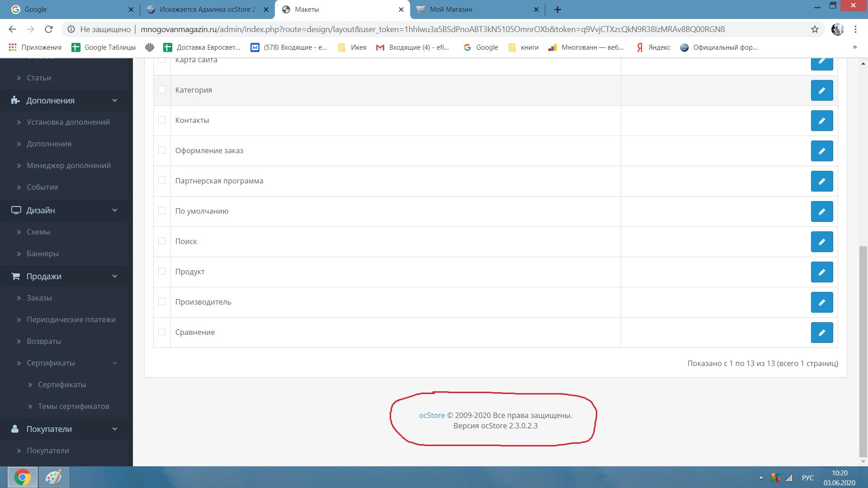Close the Макеты browser tab
Viewport: 868px width, 488px height.
[x=401, y=9]
